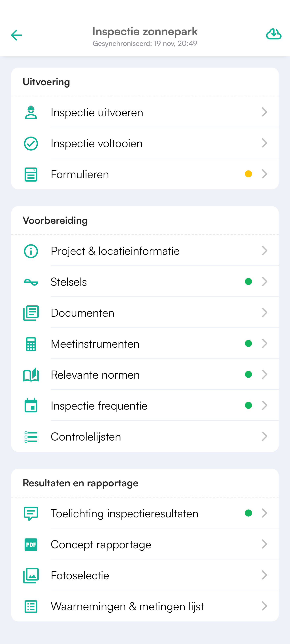Screen dimensions: 290x644
Task: Tap the open book icon for Relevante normen
Action: click(31, 375)
